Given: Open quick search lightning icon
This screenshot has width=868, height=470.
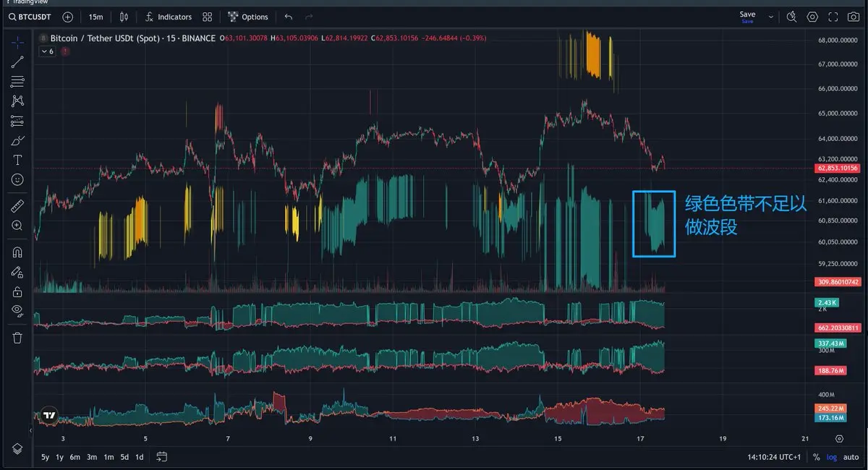Looking at the screenshot, I should click(791, 16).
